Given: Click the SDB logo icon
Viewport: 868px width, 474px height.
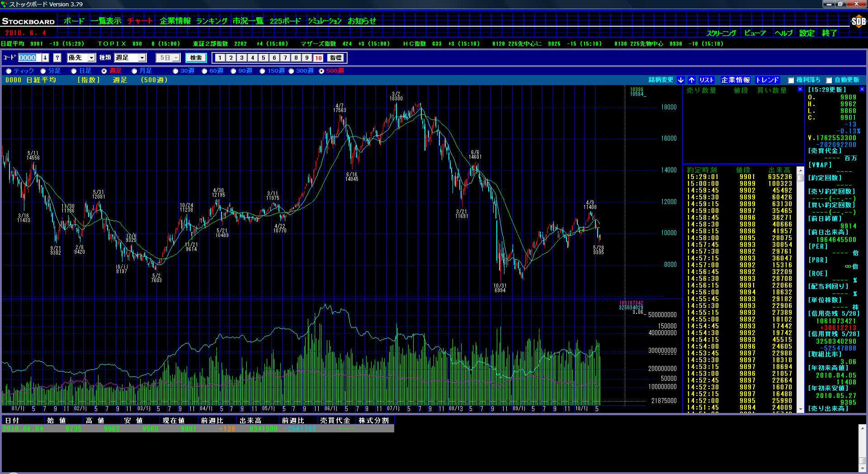Looking at the screenshot, I should coord(858,21).
